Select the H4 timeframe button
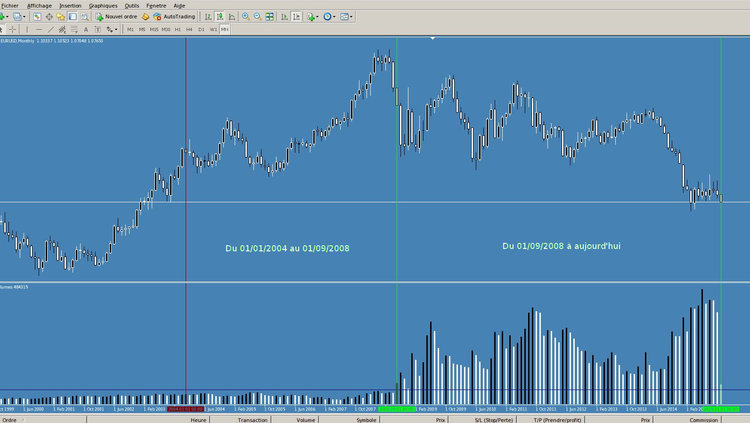This screenshot has width=750, height=423. [190, 29]
